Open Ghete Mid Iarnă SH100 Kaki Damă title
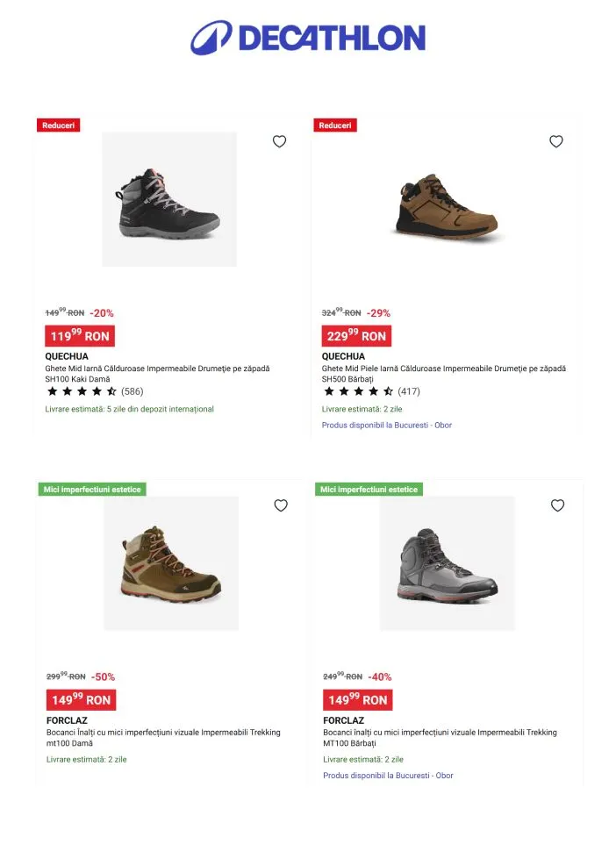This screenshot has width=616, height=859. tap(157, 374)
